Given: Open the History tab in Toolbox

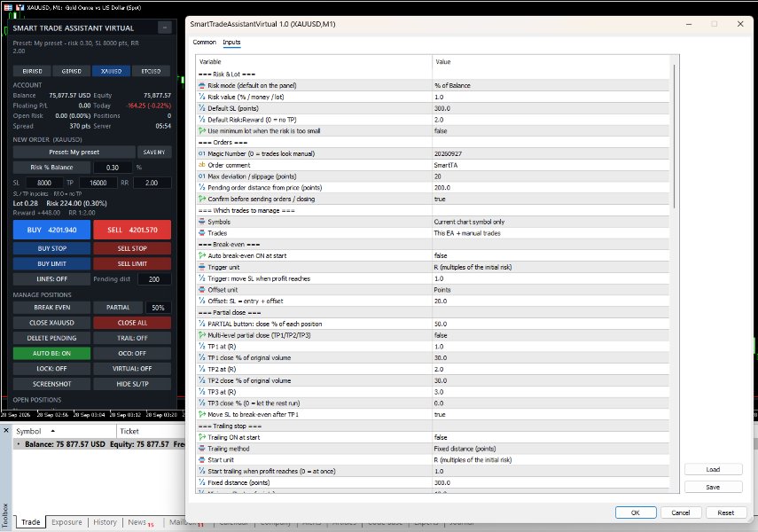Looking at the screenshot, I should click(x=105, y=522).
